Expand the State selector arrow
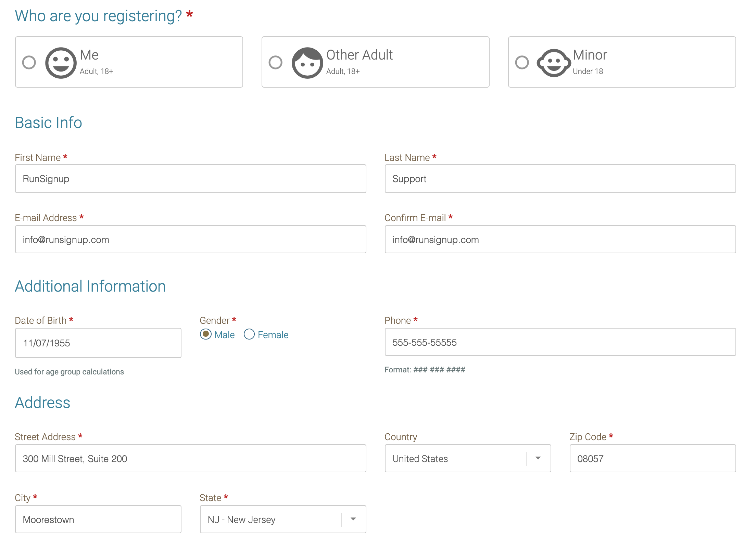Viewport: 756px width, 549px height. tap(353, 519)
